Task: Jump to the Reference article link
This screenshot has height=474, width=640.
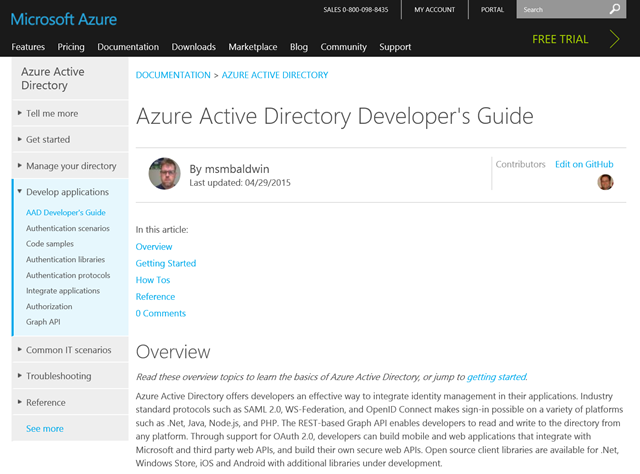Action: coord(155,297)
